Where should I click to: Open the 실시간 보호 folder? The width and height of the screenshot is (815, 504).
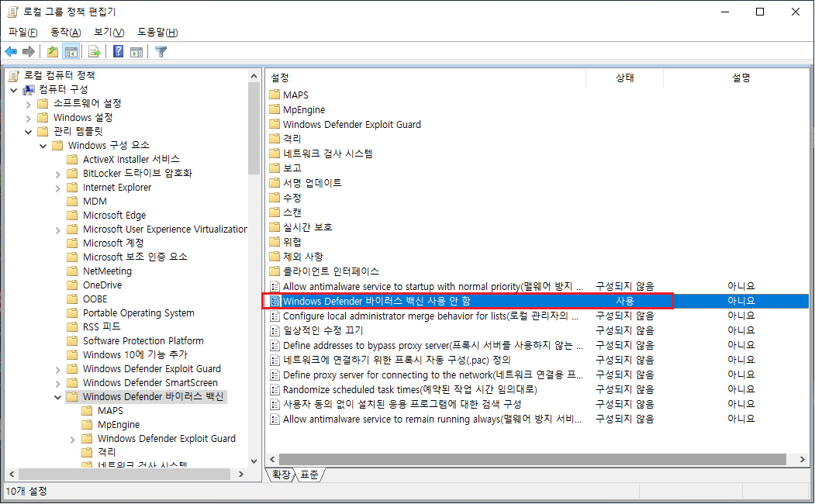(x=308, y=227)
